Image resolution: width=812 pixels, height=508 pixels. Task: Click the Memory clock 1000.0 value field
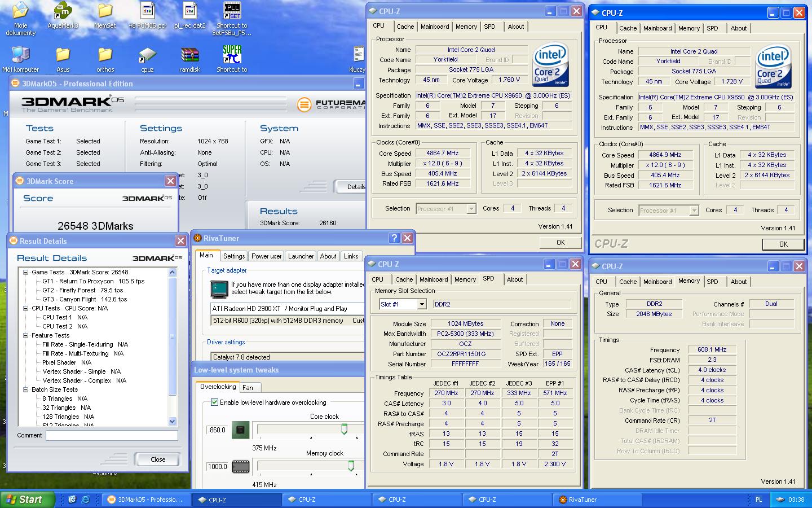tap(218, 467)
